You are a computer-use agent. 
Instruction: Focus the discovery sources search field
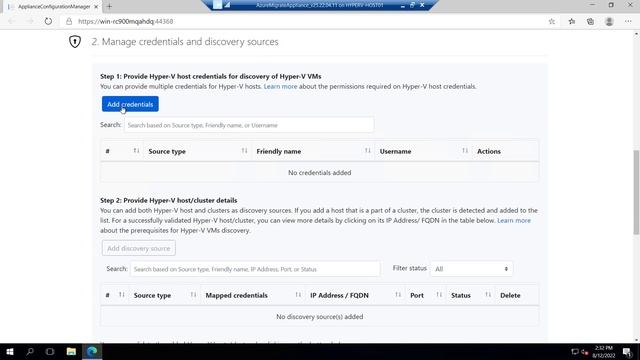(256, 269)
